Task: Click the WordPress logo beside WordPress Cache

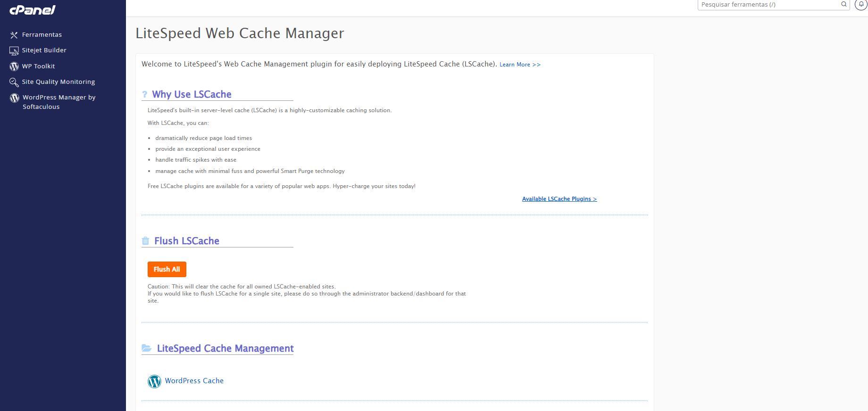Action: (154, 381)
